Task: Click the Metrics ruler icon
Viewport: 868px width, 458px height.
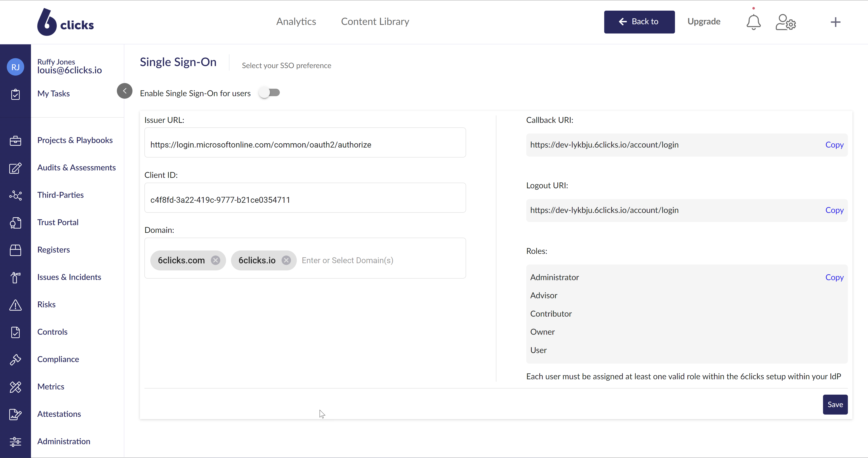Action: [16, 387]
